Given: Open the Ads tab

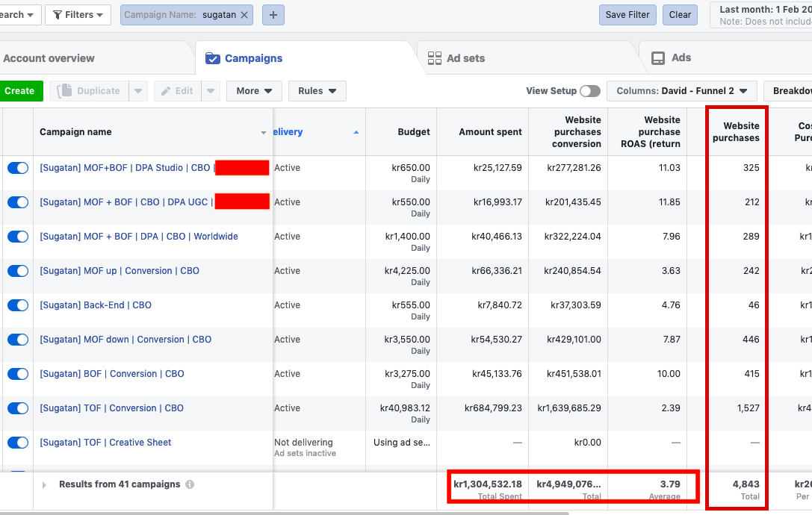Looking at the screenshot, I should click(x=681, y=58).
